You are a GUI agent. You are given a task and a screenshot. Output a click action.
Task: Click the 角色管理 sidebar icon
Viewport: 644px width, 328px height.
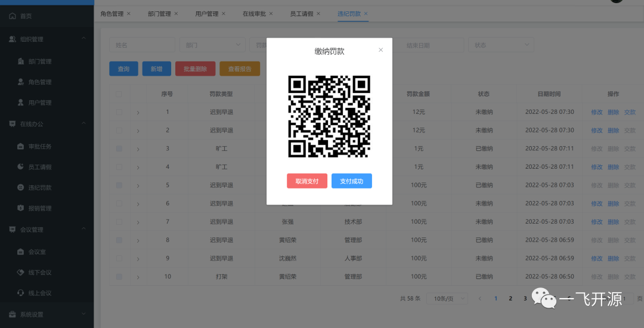click(21, 82)
